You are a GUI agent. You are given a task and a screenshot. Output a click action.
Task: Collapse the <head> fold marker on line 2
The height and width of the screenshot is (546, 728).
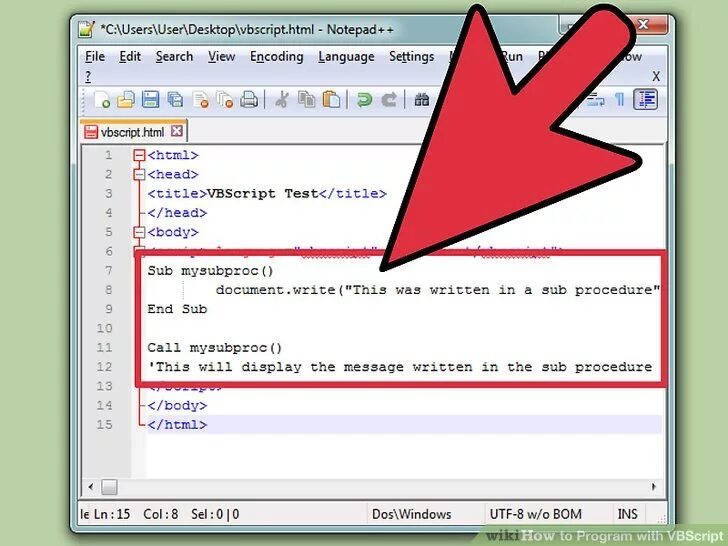(x=139, y=175)
